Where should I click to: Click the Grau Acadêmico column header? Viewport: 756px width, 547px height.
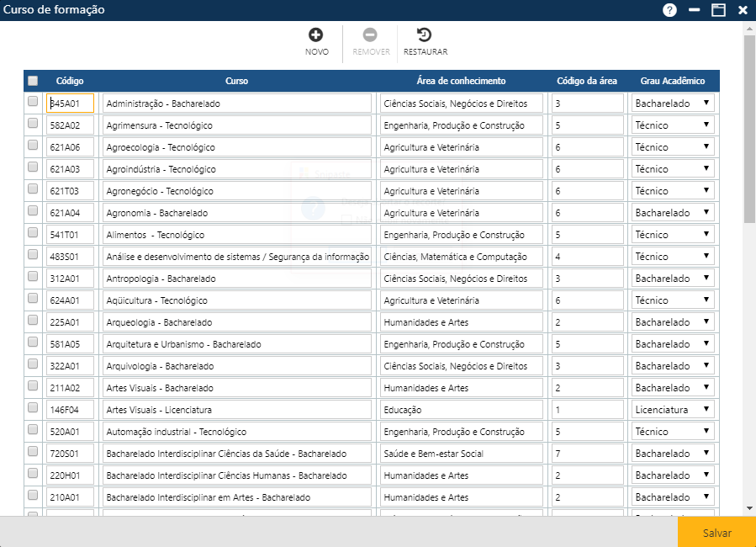673,81
